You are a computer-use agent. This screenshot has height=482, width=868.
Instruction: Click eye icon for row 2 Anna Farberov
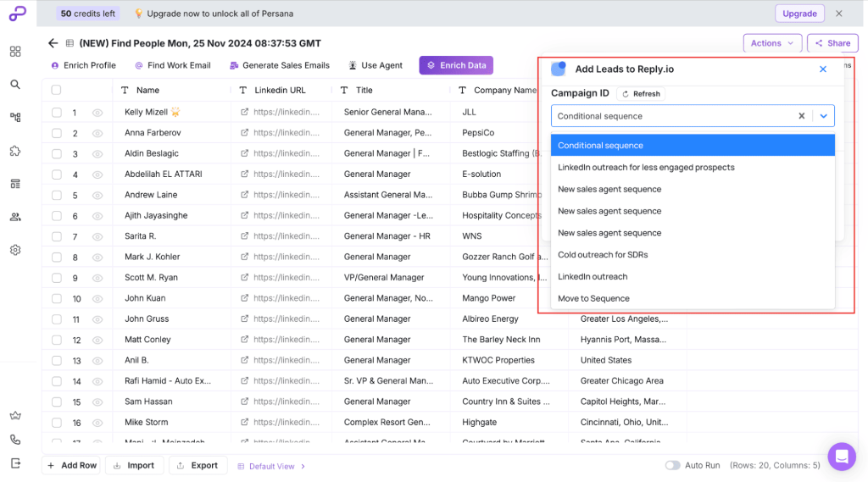click(97, 133)
